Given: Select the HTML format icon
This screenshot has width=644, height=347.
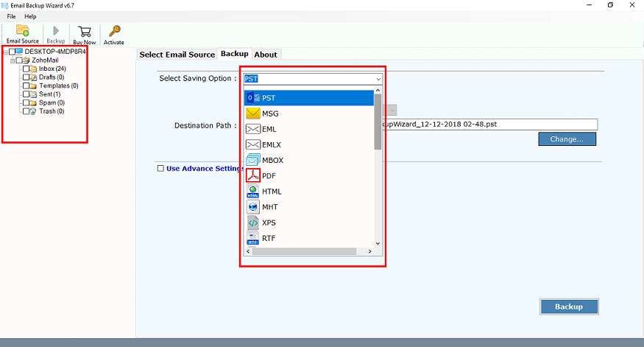Looking at the screenshot, I should point(253,191).
